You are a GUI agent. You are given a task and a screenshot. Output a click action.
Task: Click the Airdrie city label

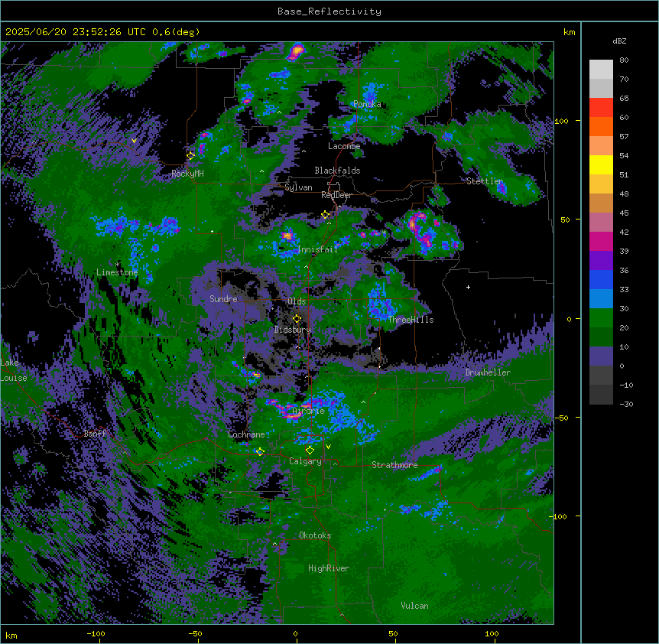click(x=309, y=411)
